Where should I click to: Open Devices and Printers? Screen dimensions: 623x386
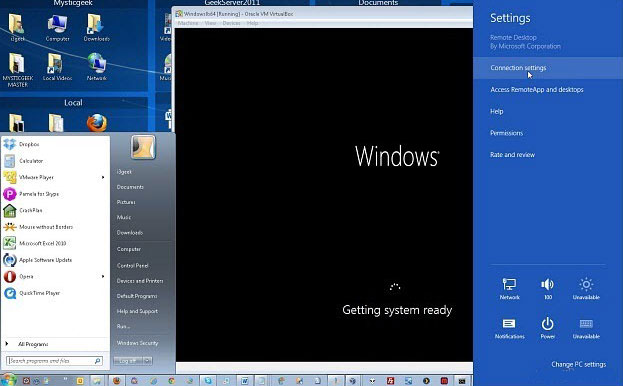point(140,281)
